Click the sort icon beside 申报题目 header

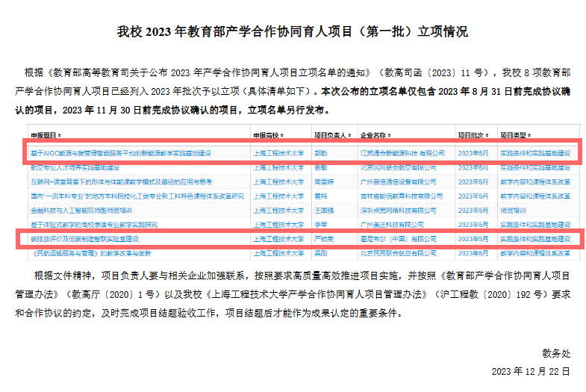(x=61, y=137)
